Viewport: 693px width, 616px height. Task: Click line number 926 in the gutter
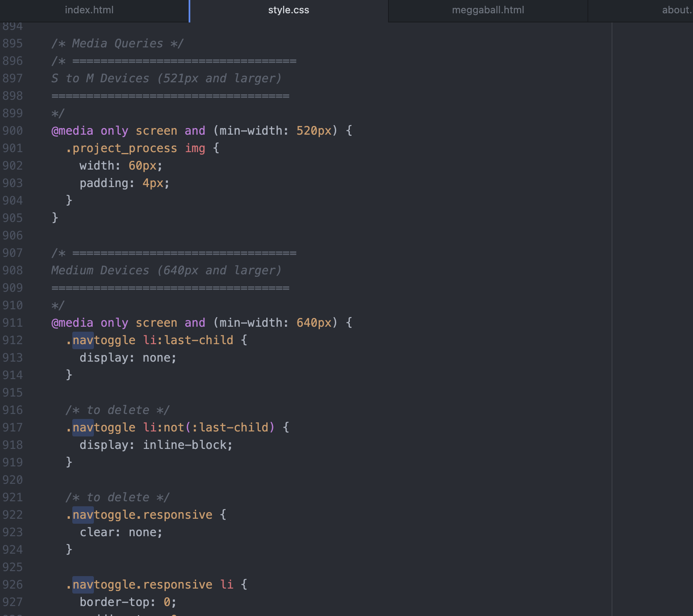(x=12, y=585)
